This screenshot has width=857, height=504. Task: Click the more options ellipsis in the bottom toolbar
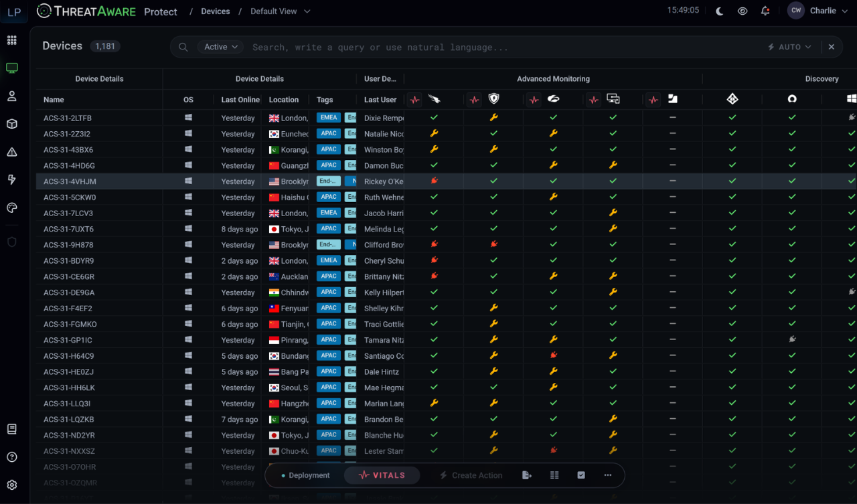point(608,475)
